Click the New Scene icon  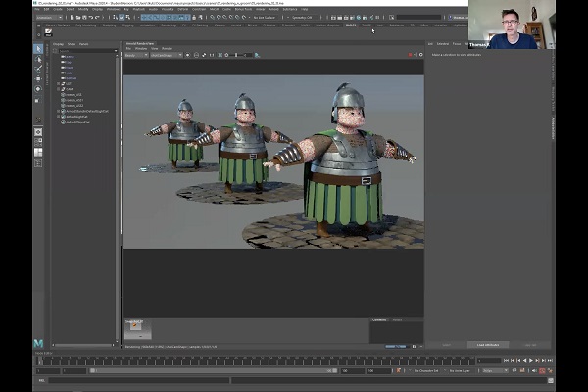point(72,18)
